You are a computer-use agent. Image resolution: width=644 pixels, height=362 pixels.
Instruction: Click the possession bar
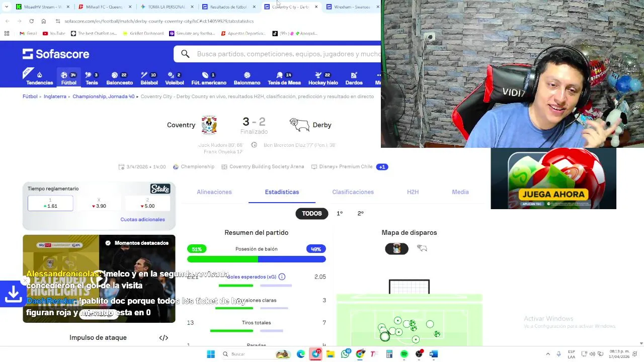pyautogui.click(x=257, y=259)
